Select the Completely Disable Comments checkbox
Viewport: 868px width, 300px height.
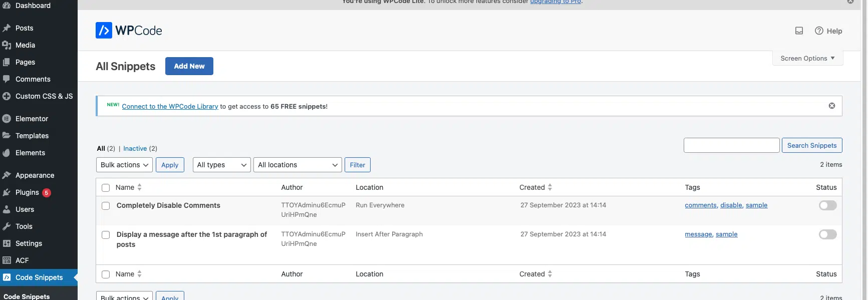pyautogui.click(x=106, y=206)
